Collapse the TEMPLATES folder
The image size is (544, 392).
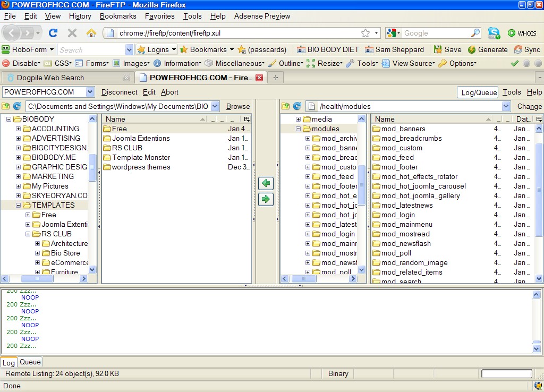click(18, 206)
